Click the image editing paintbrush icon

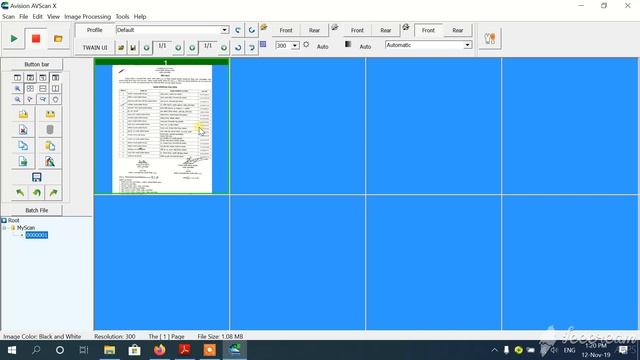[x=50, y=162]
